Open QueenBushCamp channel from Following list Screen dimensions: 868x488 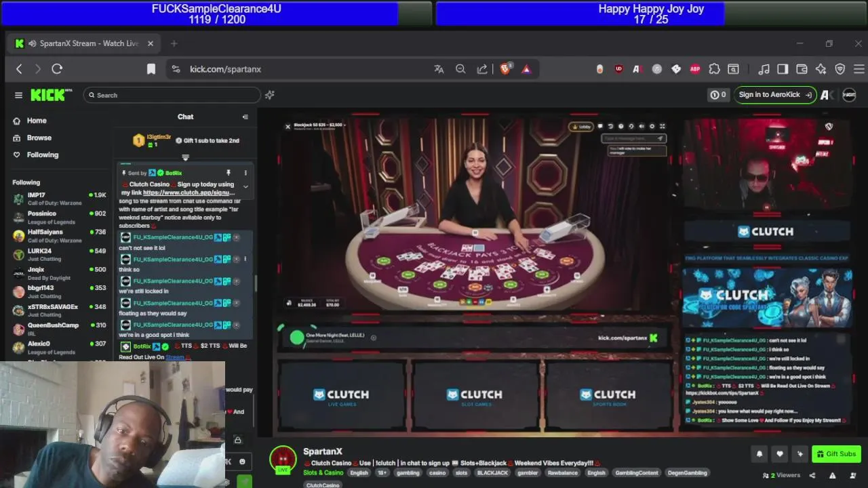(60, 328)
